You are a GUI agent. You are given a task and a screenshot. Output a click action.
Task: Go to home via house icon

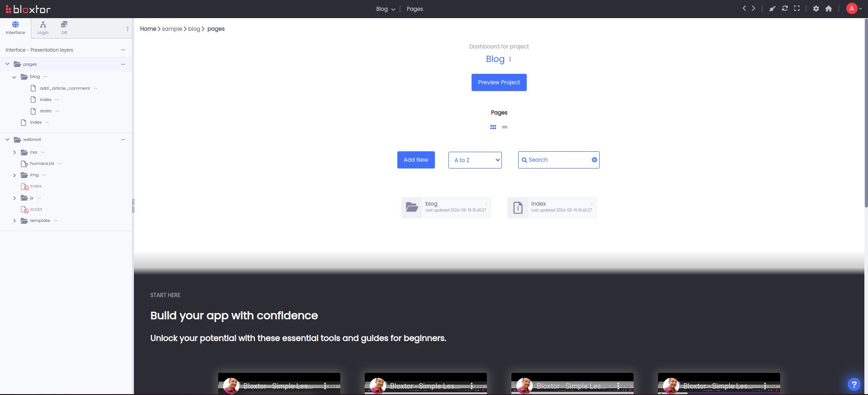click(x=829, y=9)
